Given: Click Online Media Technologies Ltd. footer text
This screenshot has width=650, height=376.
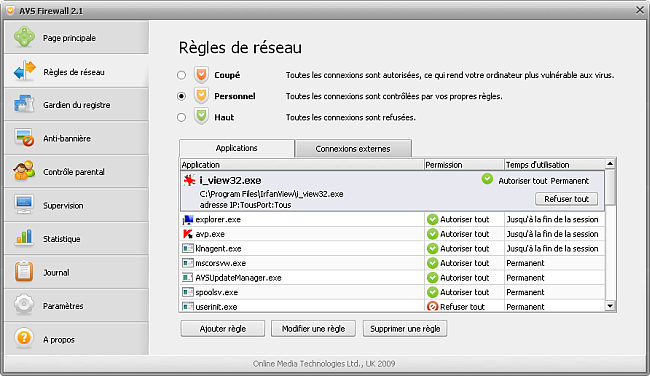Looking at the screenshot, I should [324, 364].
